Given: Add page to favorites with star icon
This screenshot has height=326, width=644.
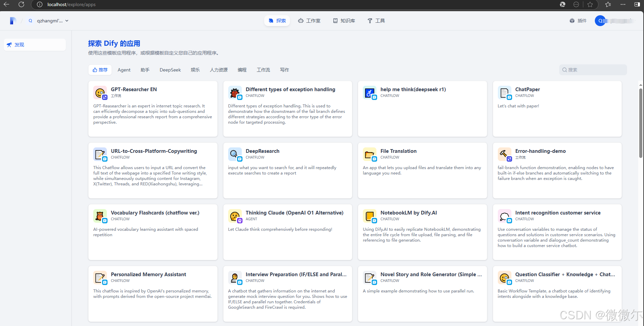Looking at the screenshot, I should [x=590, y=4].
